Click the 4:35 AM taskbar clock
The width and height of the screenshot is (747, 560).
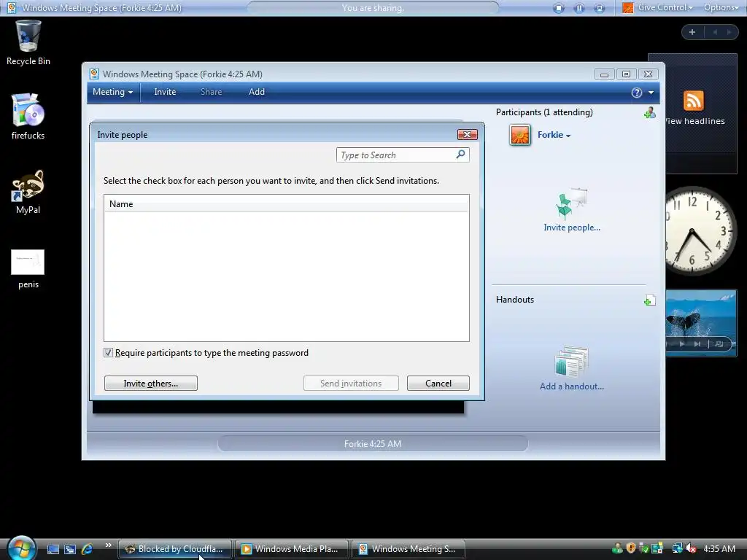pyautogui.click(x=719, y=548)
